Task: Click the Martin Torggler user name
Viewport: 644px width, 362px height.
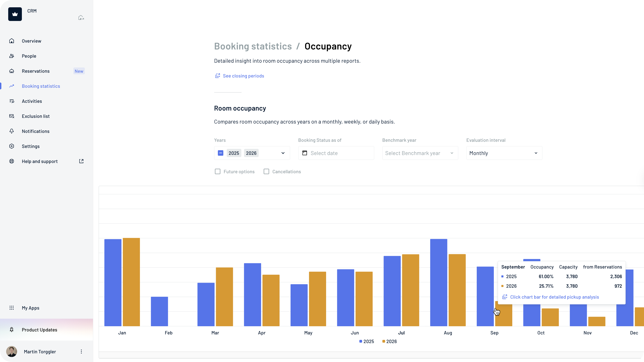Action: 40,352
